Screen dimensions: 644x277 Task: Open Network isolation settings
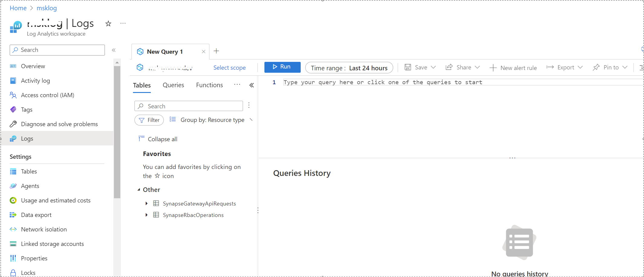pyautogui.click(x=44, y=229)
